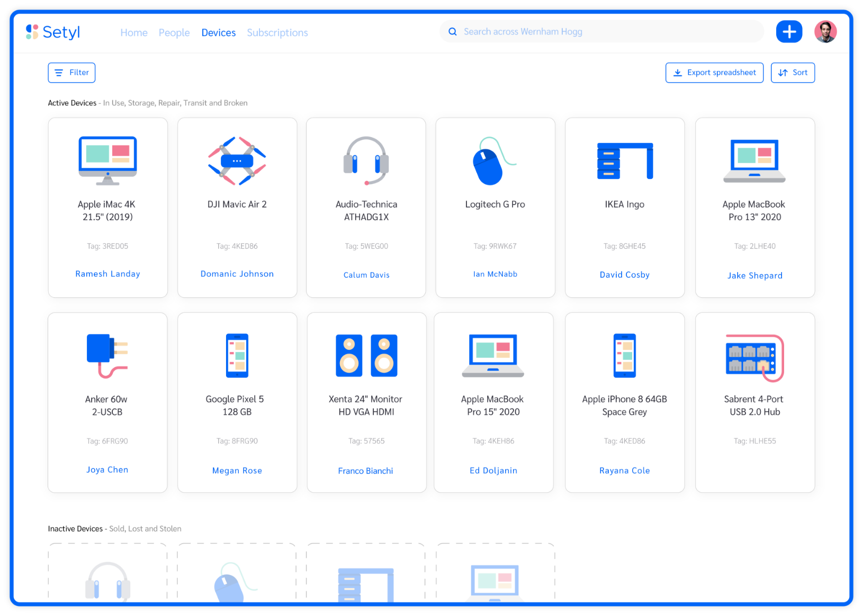Open the People tab
The height and width of the screenshot is (616, 863).
[x=174, y=33]
